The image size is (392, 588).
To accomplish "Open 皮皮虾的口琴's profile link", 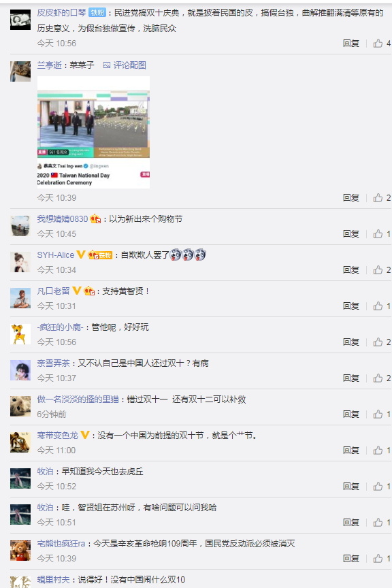I will click(61, 13).
